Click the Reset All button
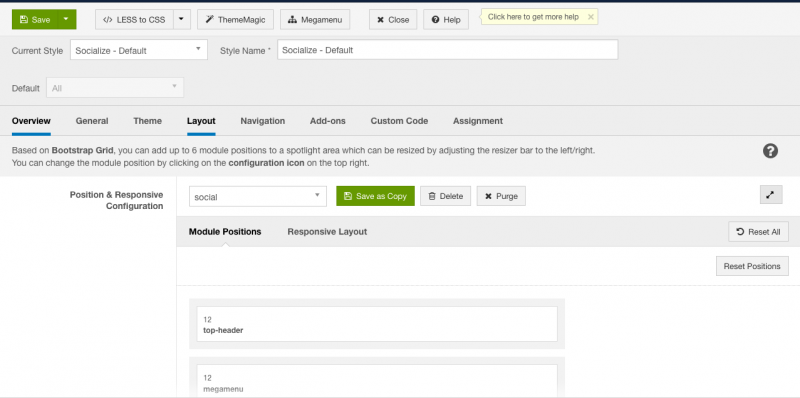 (758, 232)
